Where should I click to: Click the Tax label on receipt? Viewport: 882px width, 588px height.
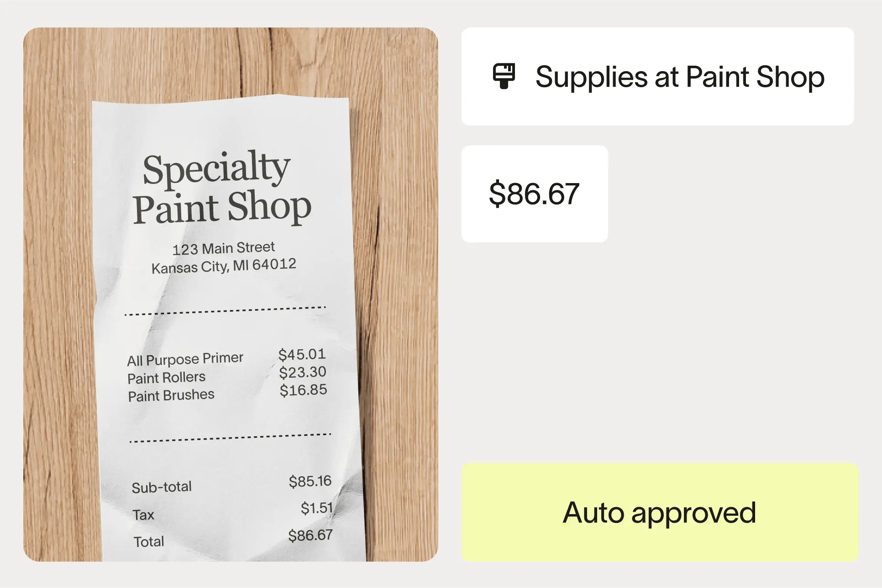coord(143,515)
